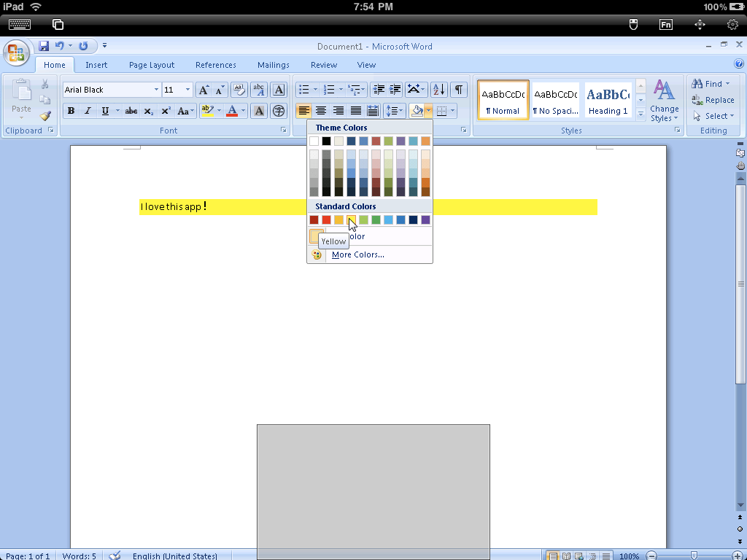Toggle character shading
747x560 pixels.
tap(259, 111)
